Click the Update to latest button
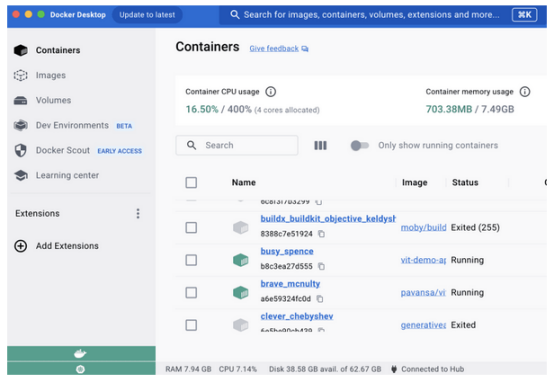This screenshot has height=383, width=554. (x=147, y=15)
